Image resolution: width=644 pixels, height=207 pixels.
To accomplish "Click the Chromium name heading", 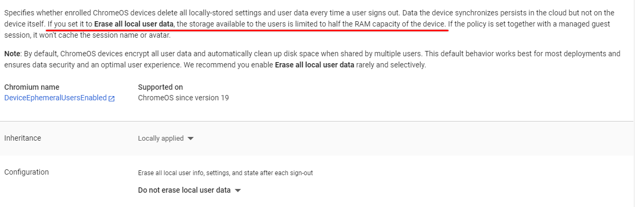I will tap(32, 87).
